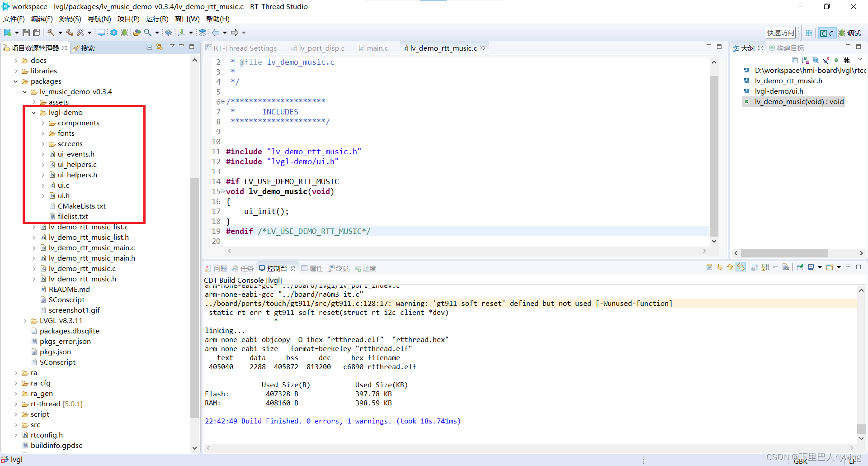
Task: Click the open perspective grid icon
Action: [x=809, y=33]
